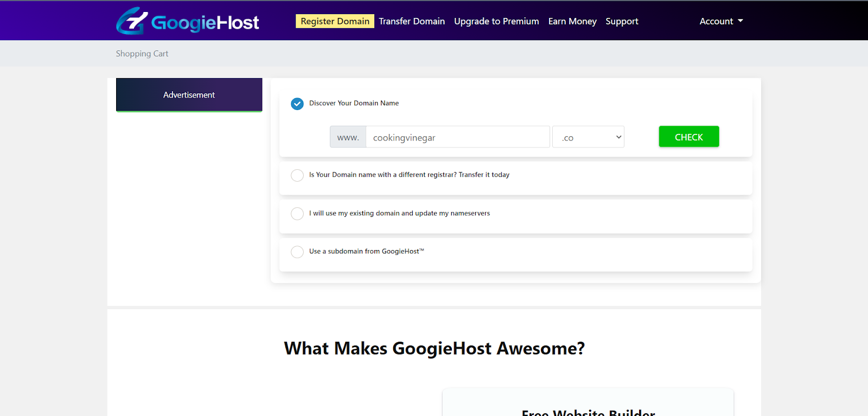
Task: Select the Discover Your Domain Name option
Action: [297, 104]
